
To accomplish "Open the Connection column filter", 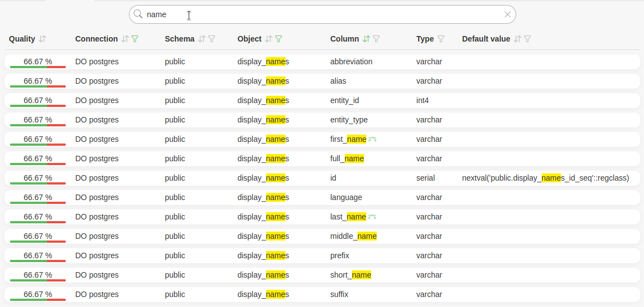I will click(135, 39).
